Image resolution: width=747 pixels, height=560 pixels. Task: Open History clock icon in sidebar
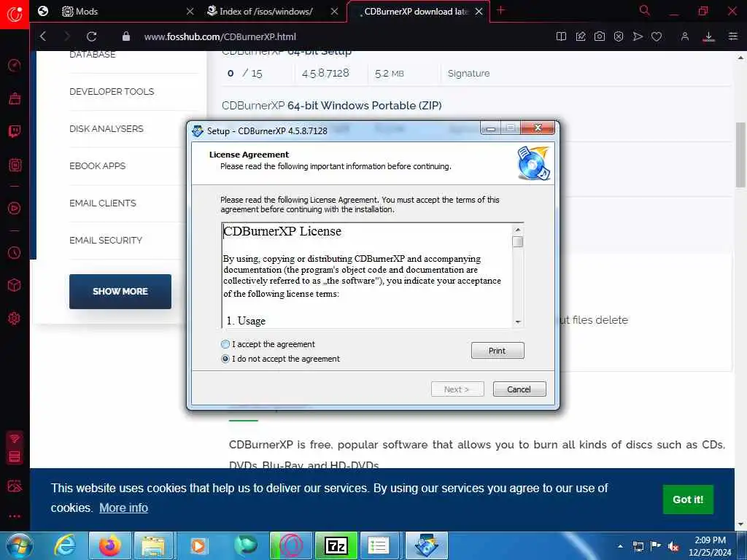tap(15, 252)
